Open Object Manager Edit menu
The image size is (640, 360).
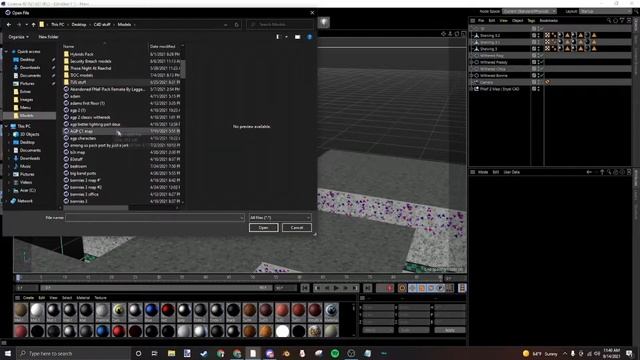click(491, 20)
